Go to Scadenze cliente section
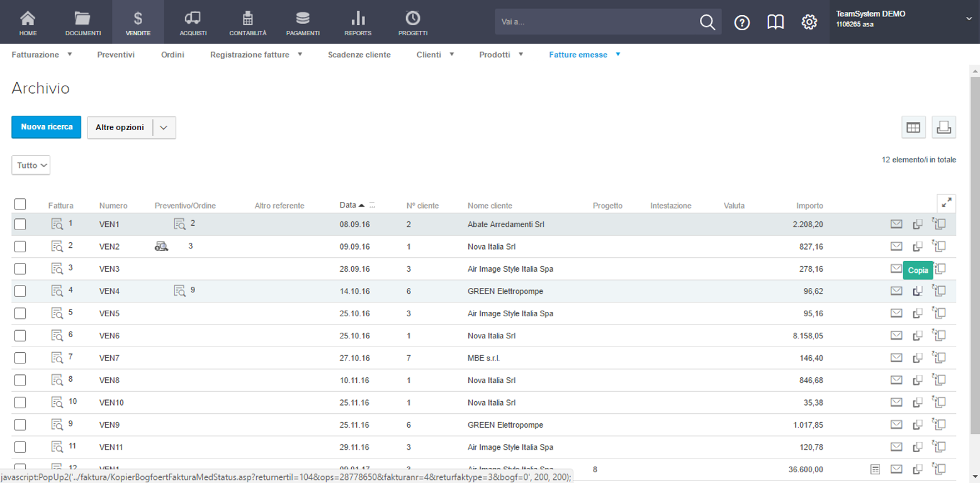Screen dimensions: 980x483 [x=359, y=55]
